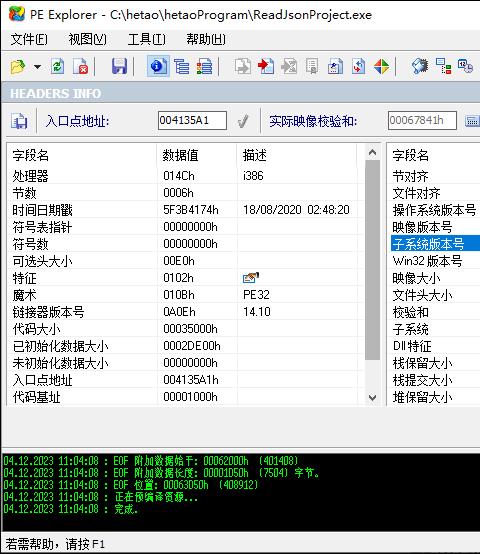Image resolution: width=480 pixels, height=554 pixels.
Task: Select 文件对齐 in right panel
Action: click(416, 193)
